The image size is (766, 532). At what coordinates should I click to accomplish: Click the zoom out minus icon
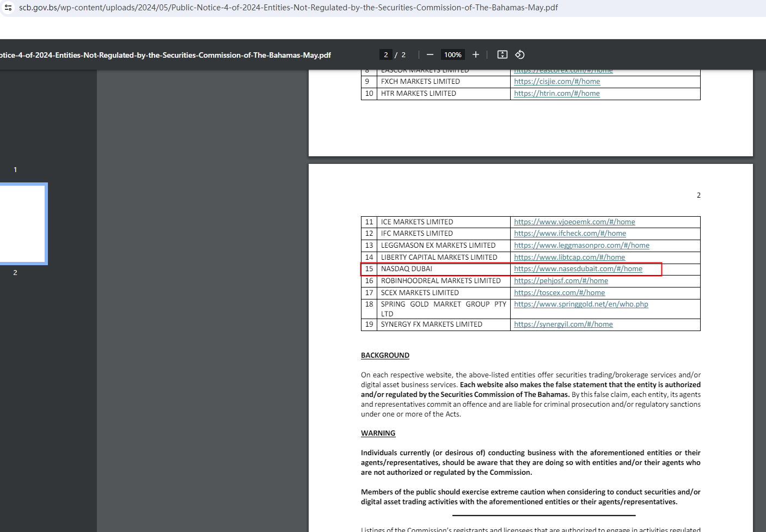[x=430, y=54]
